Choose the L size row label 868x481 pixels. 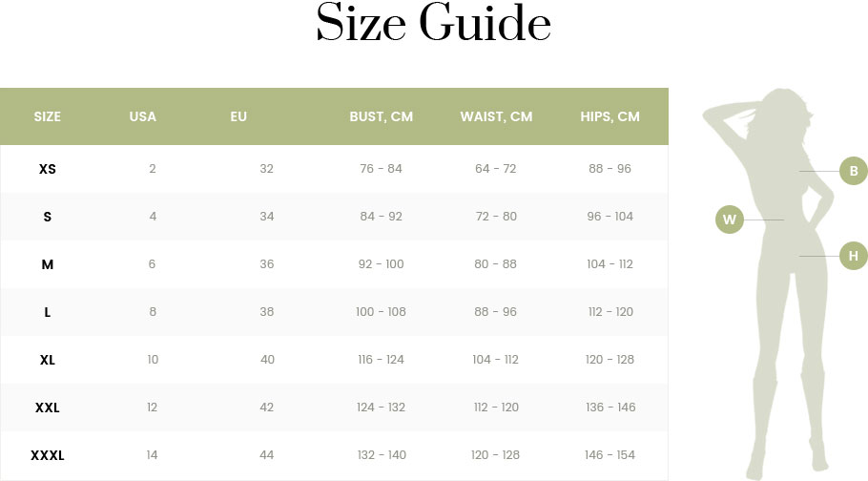click(47, 312)
